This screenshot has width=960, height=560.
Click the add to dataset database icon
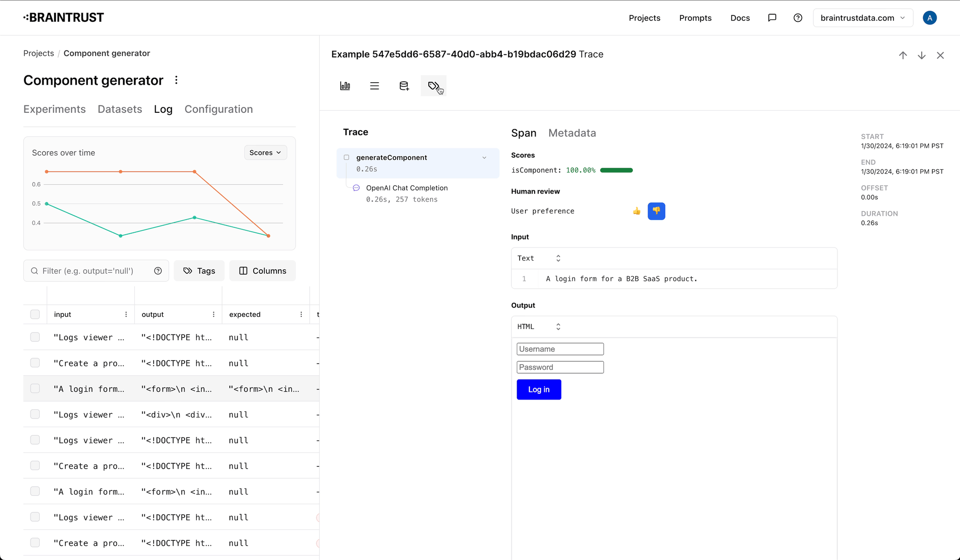(404, 86)
